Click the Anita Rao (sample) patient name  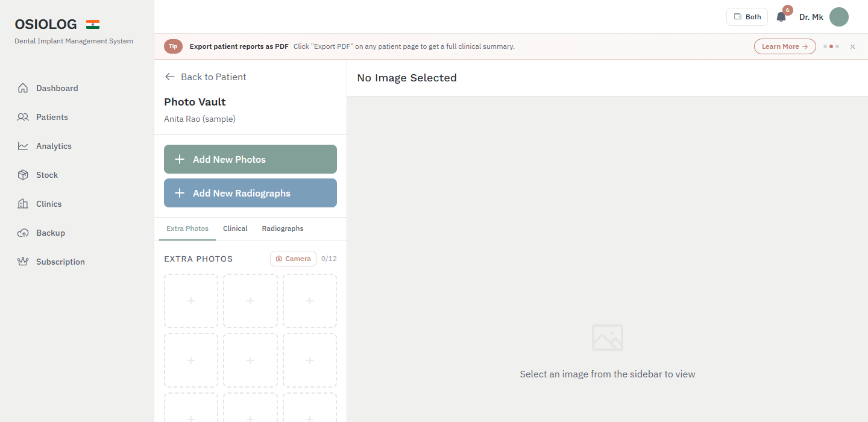tap(200, 119)
